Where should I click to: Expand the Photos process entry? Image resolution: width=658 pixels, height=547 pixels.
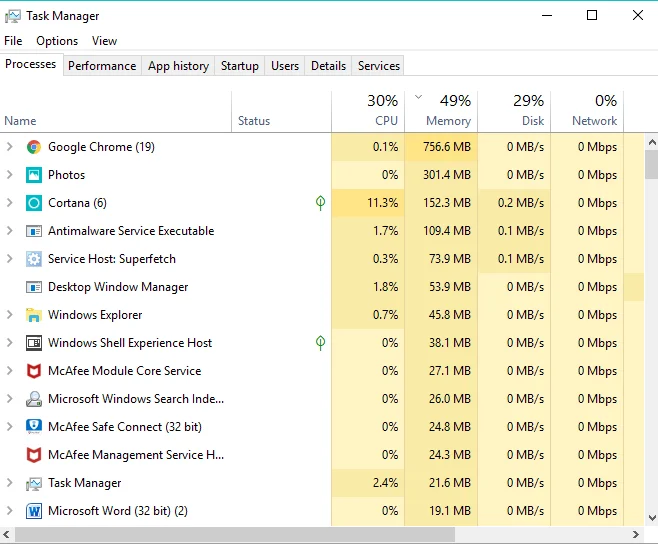coord(10,175)
